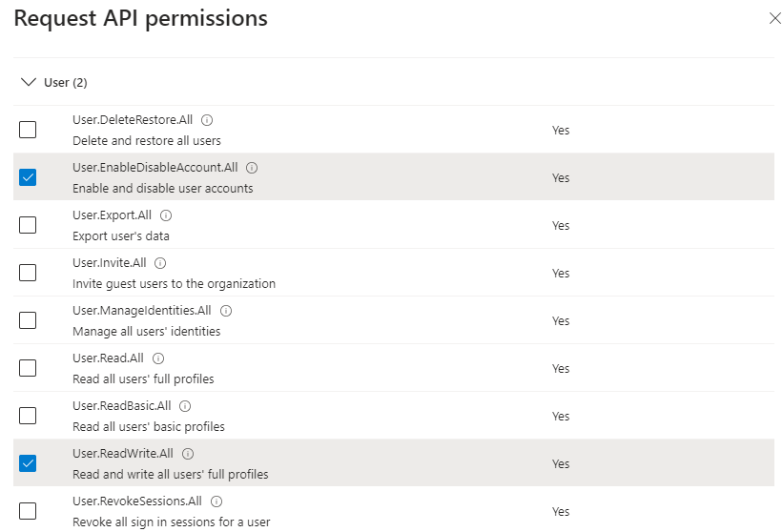Select the User.RevokeSessions.All checkbox
The height and width of the screenshot is (532, 783).
[x=28, y=511]
